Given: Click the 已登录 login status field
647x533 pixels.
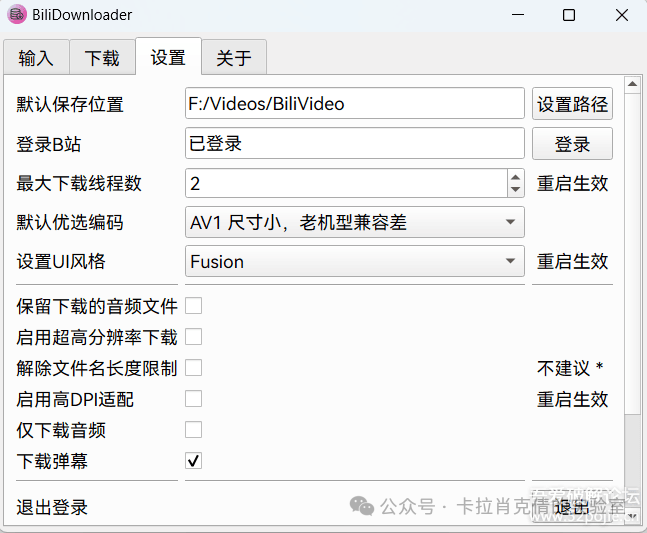Looking at the screenshot, I should (x=355, y=143).
